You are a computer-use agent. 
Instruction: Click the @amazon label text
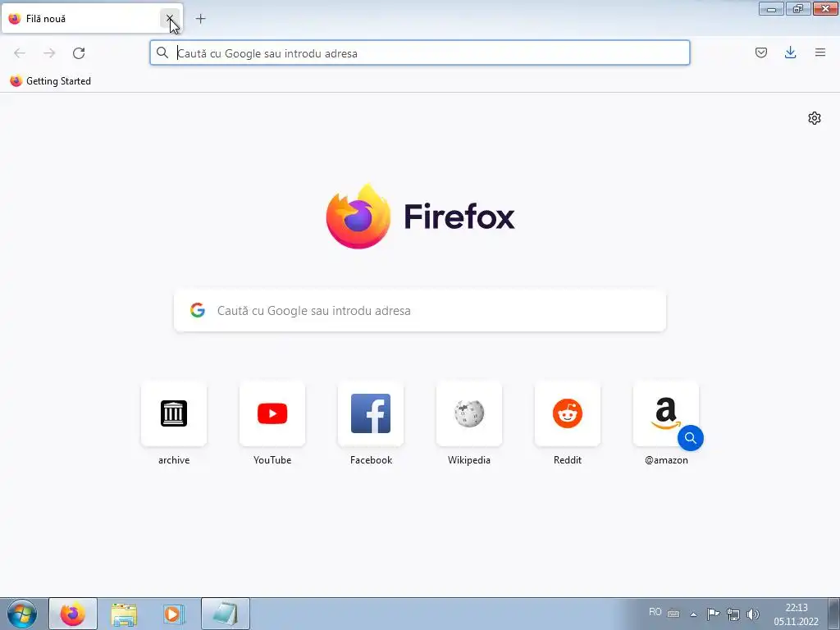click(666, 460)
